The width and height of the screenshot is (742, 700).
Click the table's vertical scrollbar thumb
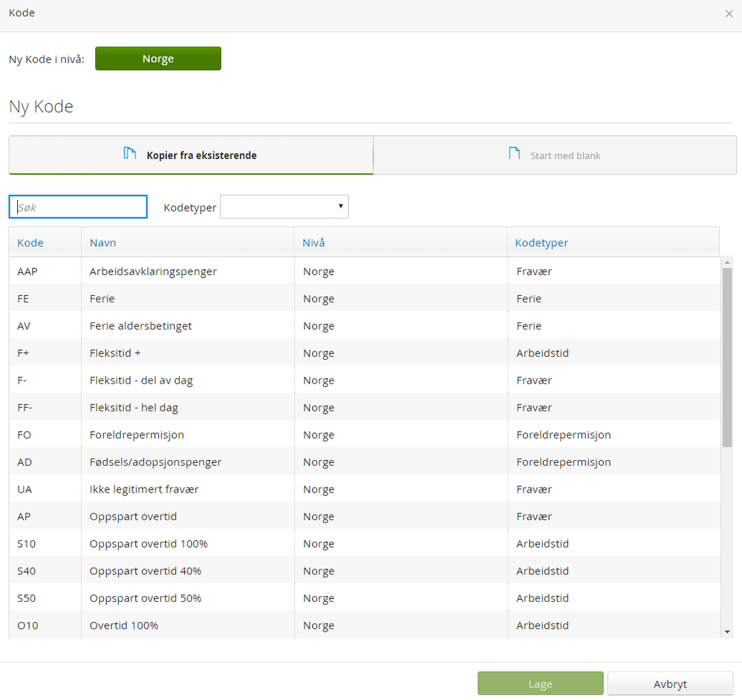[x=727, y=357]
